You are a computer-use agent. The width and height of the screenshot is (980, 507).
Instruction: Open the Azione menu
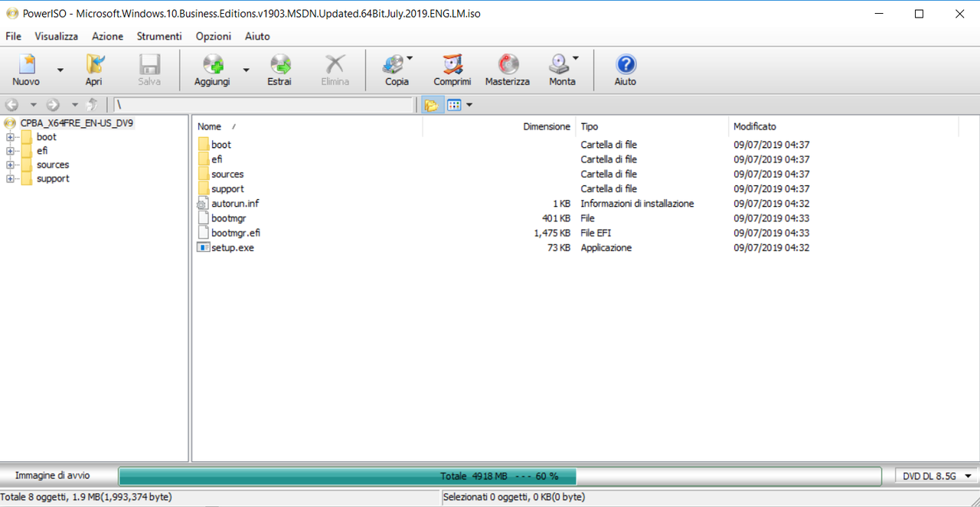(107, 36)
